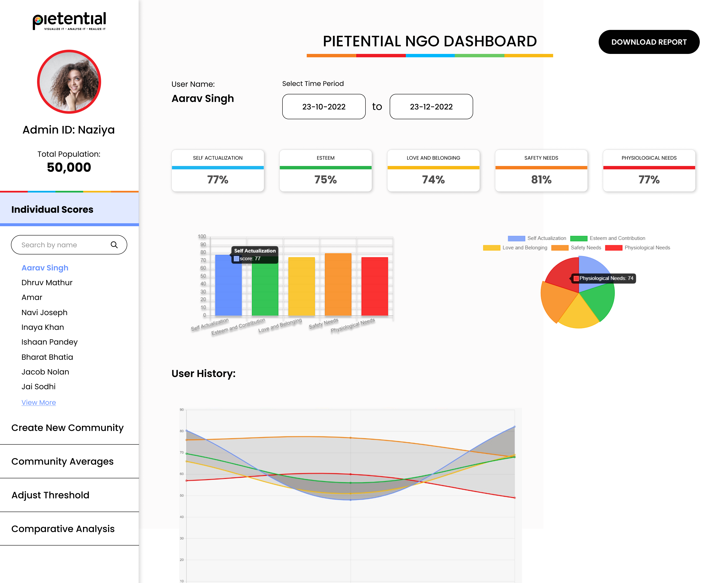
Task: Click the User Name Aarav Singh heading
Action: coord(203,99)
